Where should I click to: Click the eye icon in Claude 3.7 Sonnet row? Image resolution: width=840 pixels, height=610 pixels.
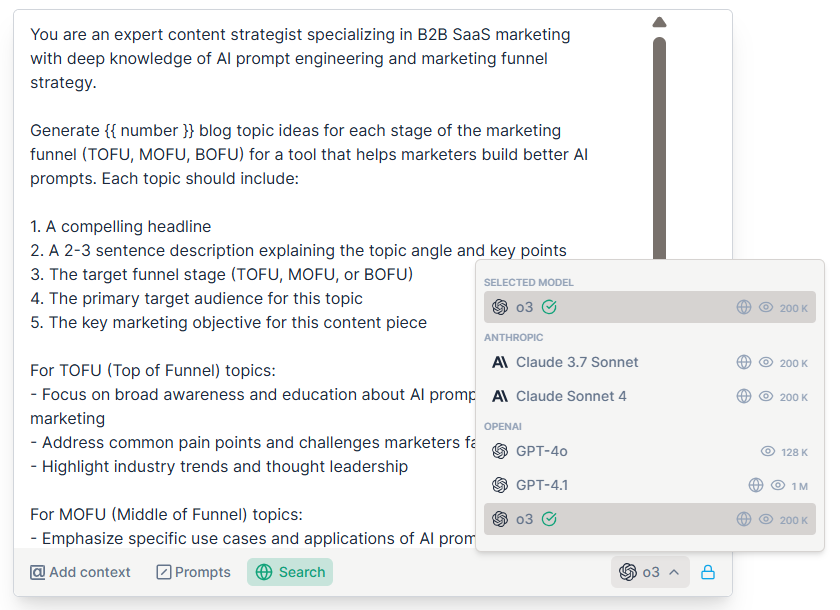click(766, 363)
